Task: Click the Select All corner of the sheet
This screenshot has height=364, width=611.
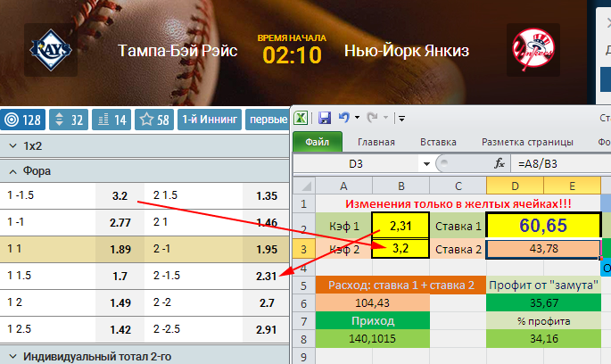Action: [x=304, y=186]
